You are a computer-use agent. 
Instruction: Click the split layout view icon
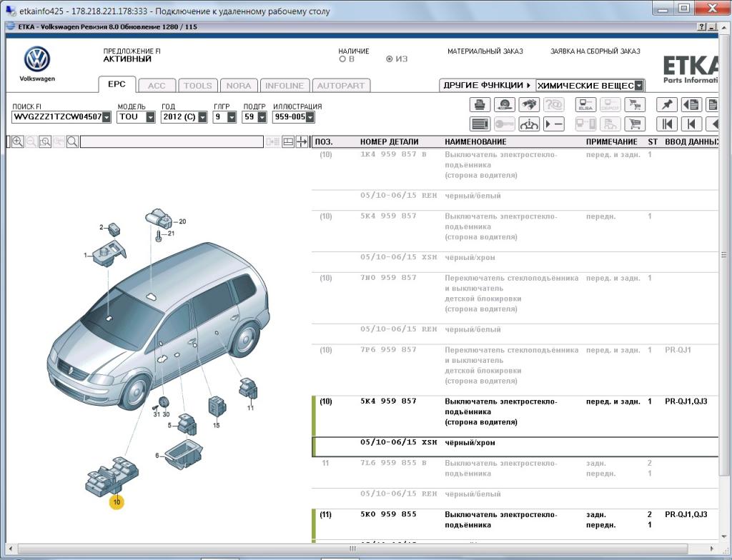tap(288, 141)
